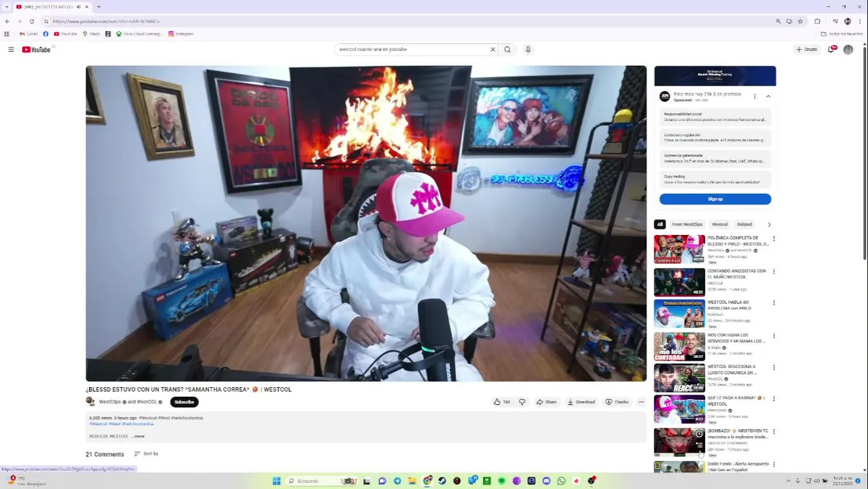
Task: Open WhatsApp from the taskbar
Action: 561,481
